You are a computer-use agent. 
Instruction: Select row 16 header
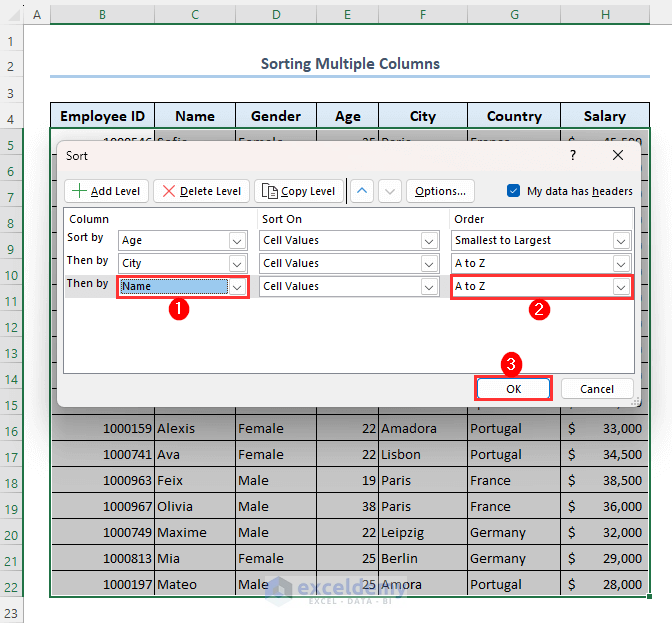12,429
